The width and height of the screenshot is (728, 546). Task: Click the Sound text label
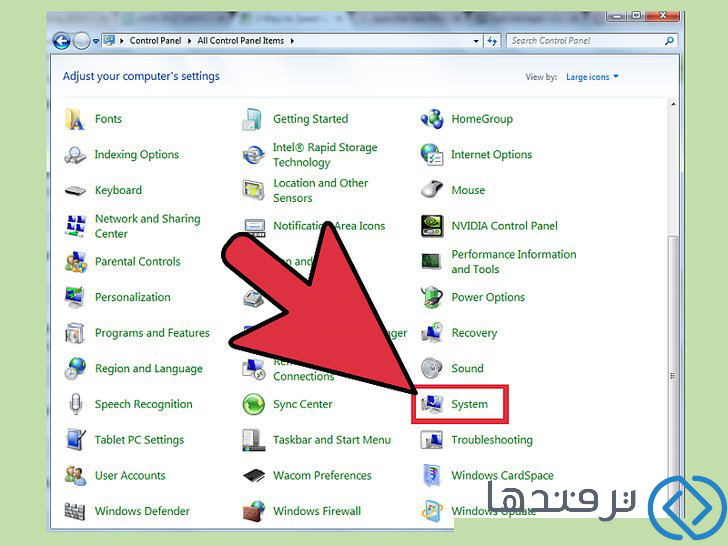468,369
